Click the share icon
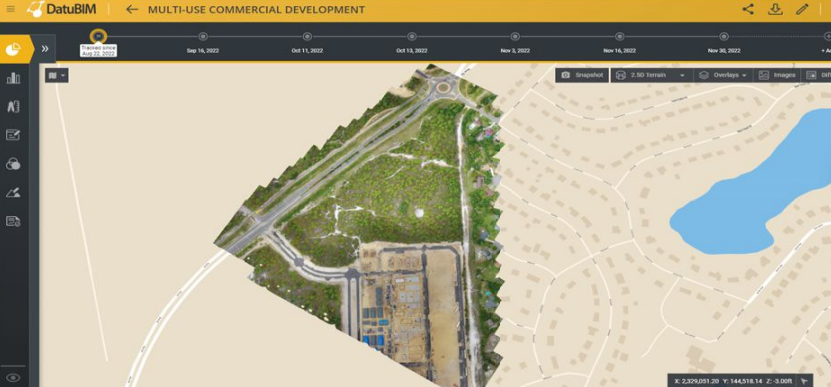Viewport: 831px width, 387px height. [x=748, y=10]
